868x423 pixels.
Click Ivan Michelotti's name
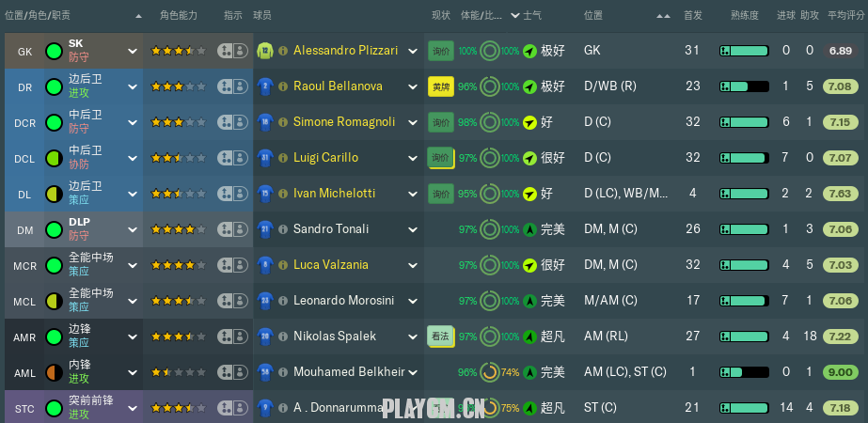[334, 194]
